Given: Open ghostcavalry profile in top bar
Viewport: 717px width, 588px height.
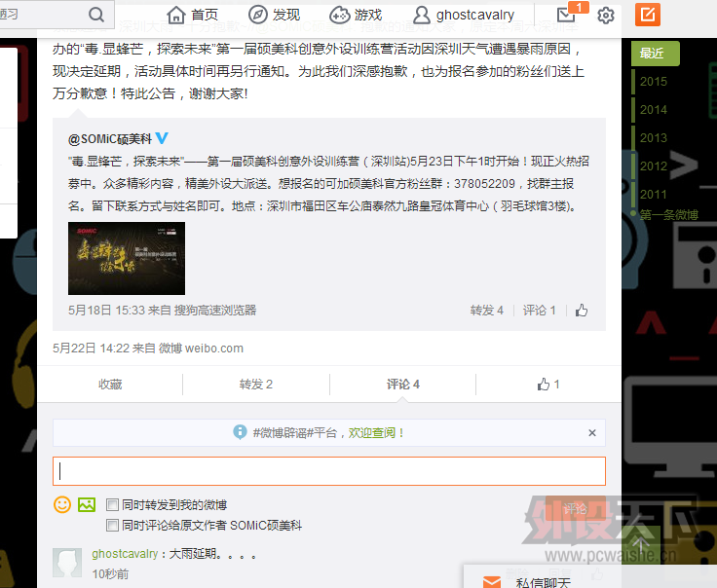Looking at the screenshot, I should pos(463,15).
